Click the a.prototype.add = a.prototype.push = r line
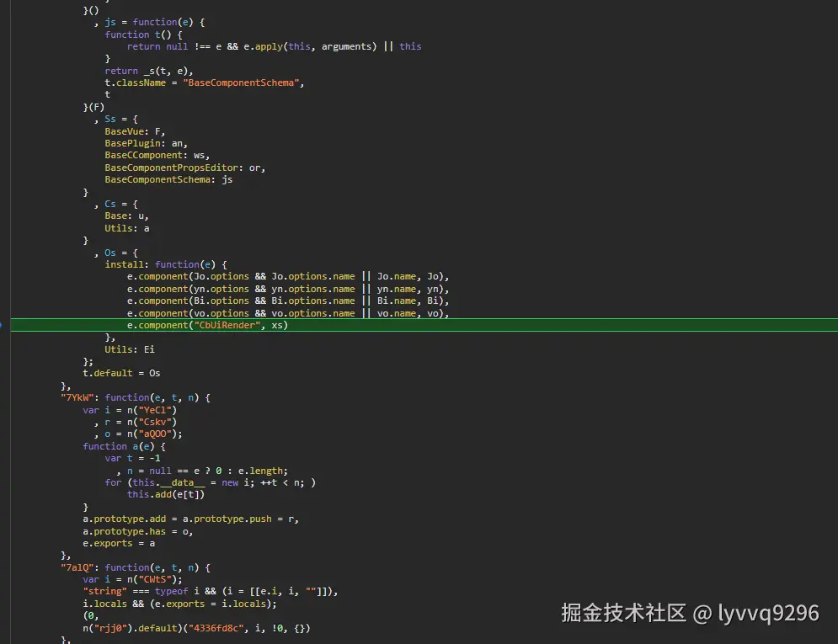This screenshot has height=644, width=838. (191, 519)
